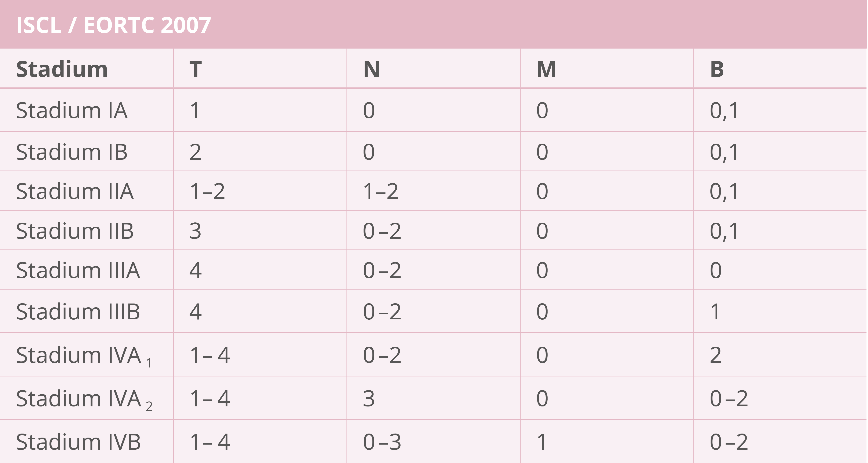Viewport: 868px width, 463px height.
Task: Select the Stadium IVA 1 row label
Action: coord(84,356)
